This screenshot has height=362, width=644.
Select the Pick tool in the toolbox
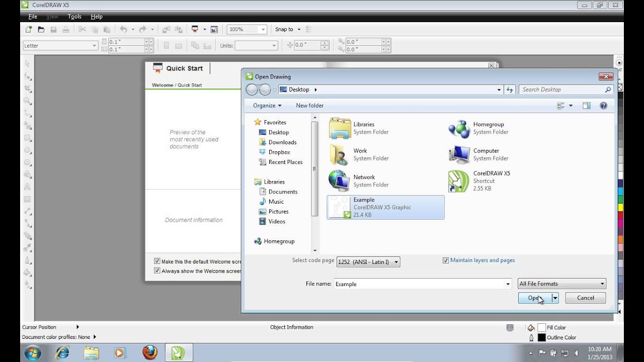[x=28, y=64]
